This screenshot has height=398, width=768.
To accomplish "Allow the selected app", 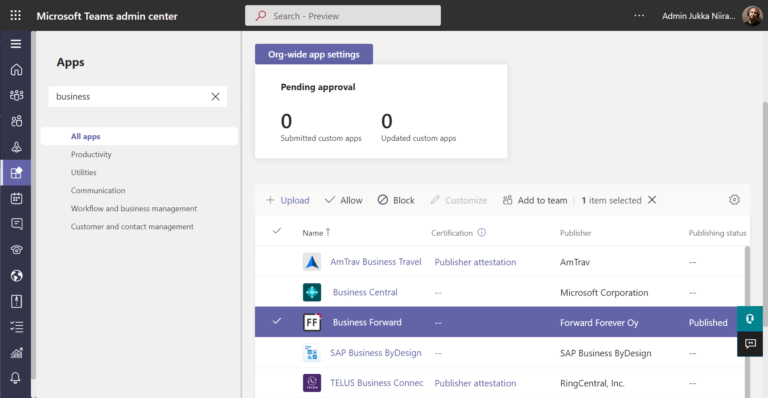I will [x=343, y=200].
